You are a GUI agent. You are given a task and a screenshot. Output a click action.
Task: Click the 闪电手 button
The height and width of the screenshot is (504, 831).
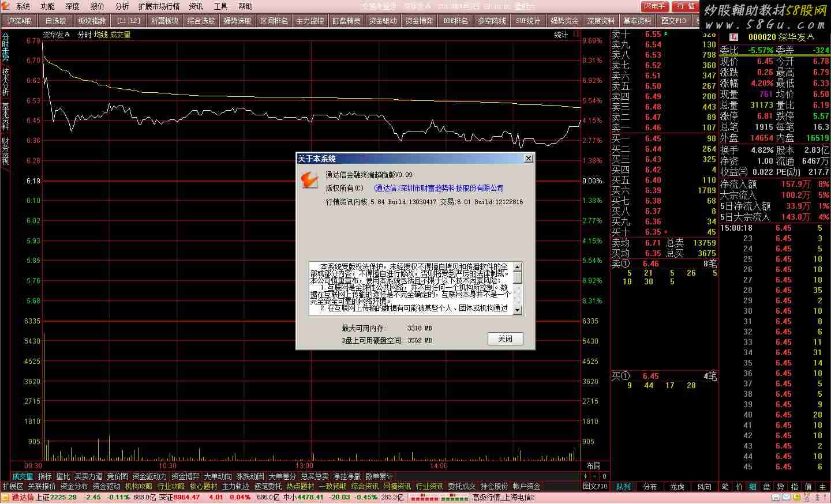pyautogui.click(x=656, y=6)
